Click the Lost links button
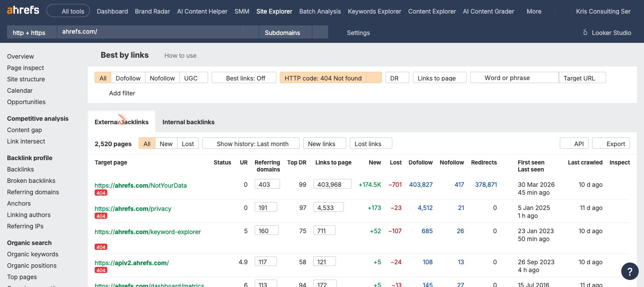This screenshot has width=644, height=287. pos(371,143)
